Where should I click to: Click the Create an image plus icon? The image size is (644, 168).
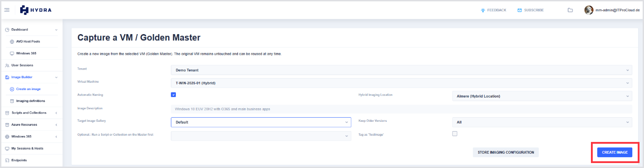(12, 89)
